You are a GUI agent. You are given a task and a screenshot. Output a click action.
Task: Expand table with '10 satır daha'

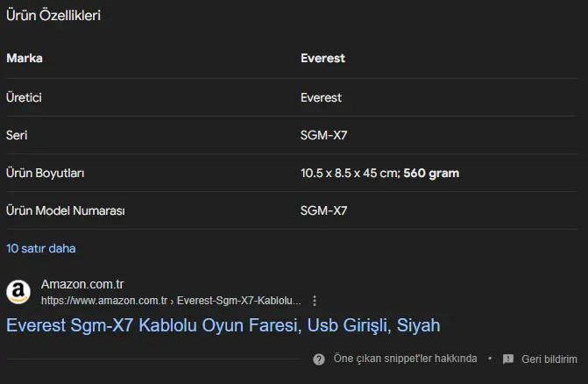[x=41, y=248]
